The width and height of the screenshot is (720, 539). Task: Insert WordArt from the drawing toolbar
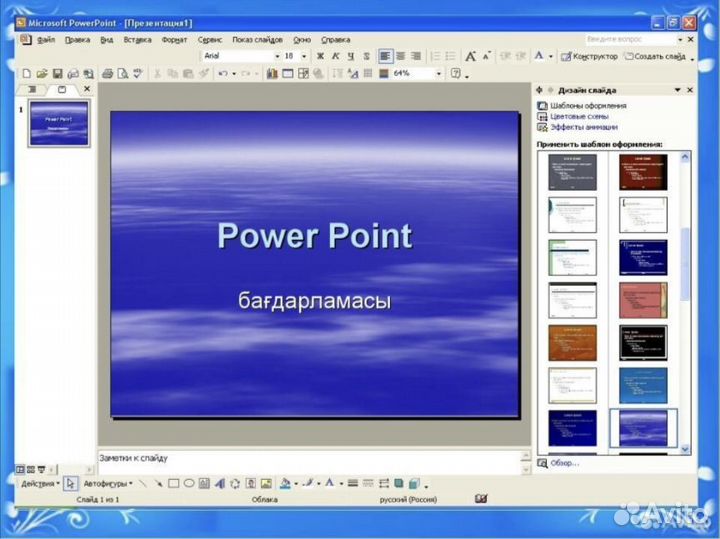click(219, 483)
